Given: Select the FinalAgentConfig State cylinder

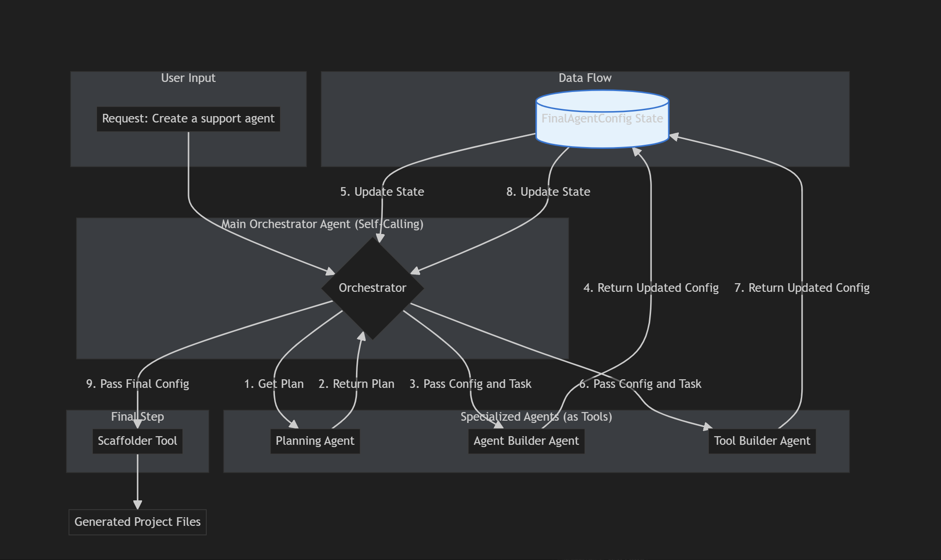Looking at the screenshot, I should point(602,119).
